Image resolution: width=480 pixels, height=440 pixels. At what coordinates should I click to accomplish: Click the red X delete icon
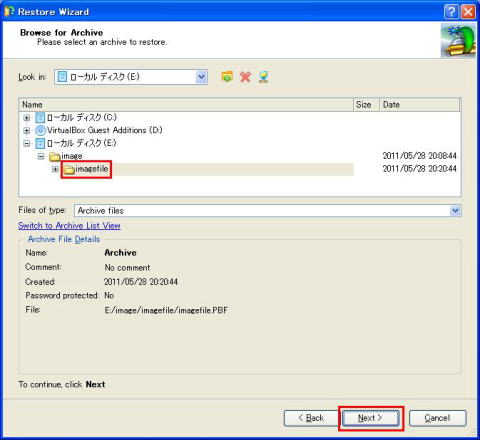(x=245, y=77)
